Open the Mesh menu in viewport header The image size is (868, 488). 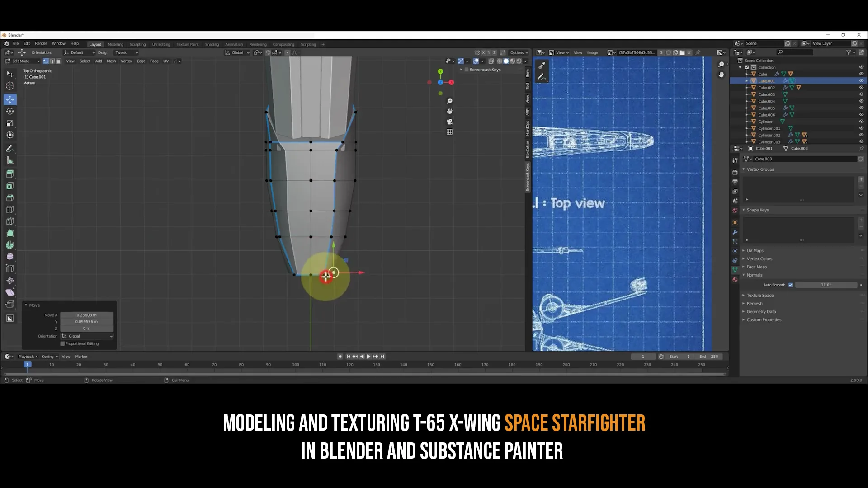point(111,61)
